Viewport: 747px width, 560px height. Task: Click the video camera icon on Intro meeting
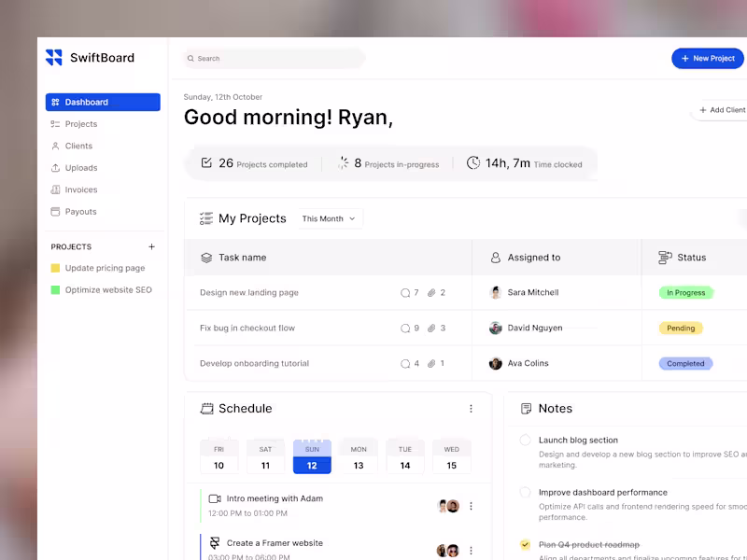point(214,498)
